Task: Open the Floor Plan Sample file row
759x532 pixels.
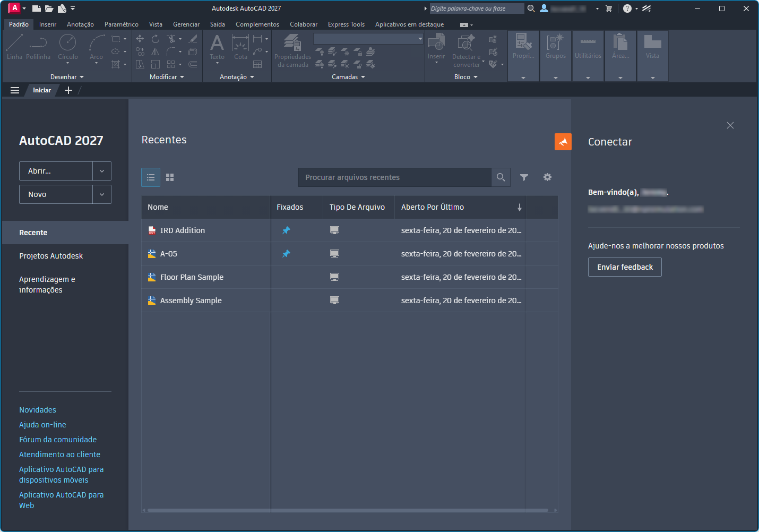Action: (349, 277)
